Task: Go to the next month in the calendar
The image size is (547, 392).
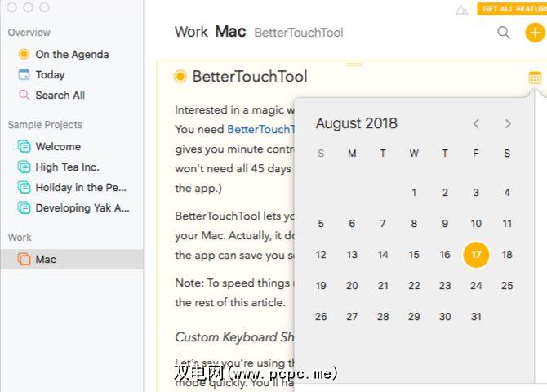Action: click(x=508, y=123)
